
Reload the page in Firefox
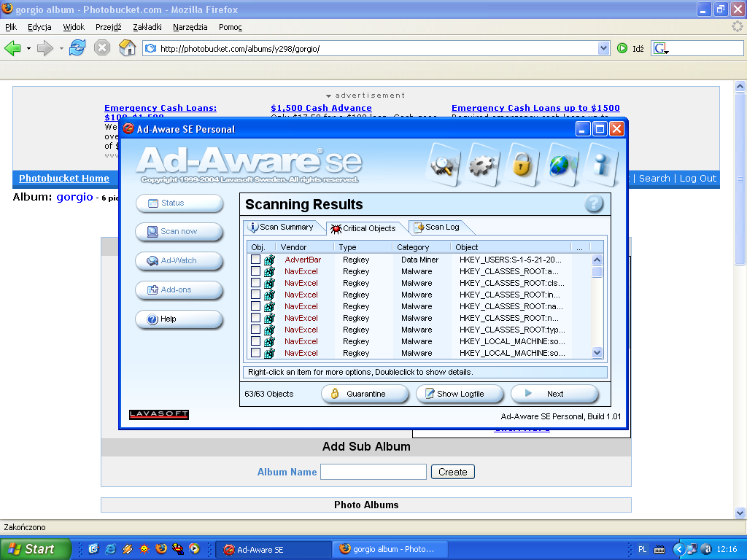pos(77,47)
